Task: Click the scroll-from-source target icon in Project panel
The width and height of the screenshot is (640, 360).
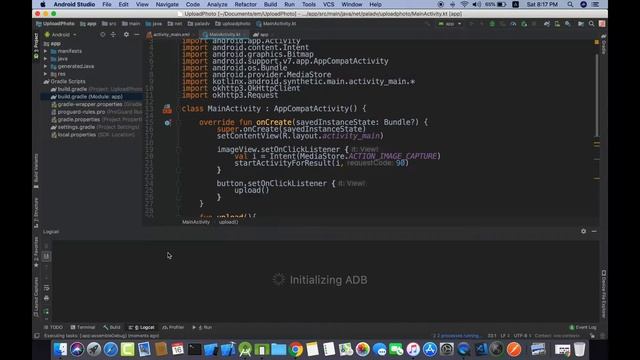Action: pos(102,35)
